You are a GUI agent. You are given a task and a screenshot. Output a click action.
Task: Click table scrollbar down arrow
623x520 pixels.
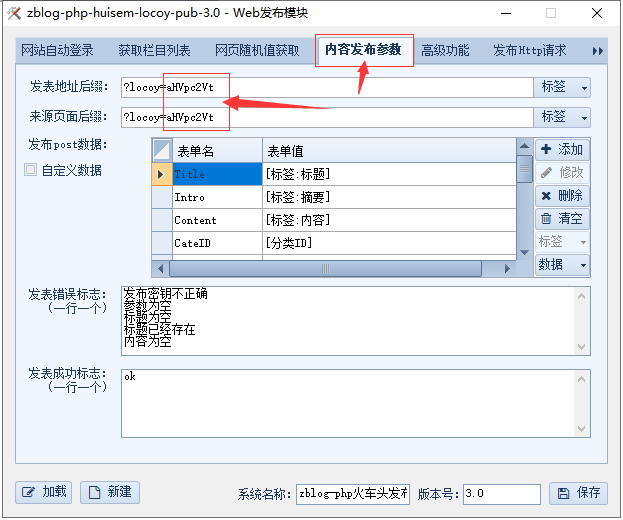click(x=524, y=253)
